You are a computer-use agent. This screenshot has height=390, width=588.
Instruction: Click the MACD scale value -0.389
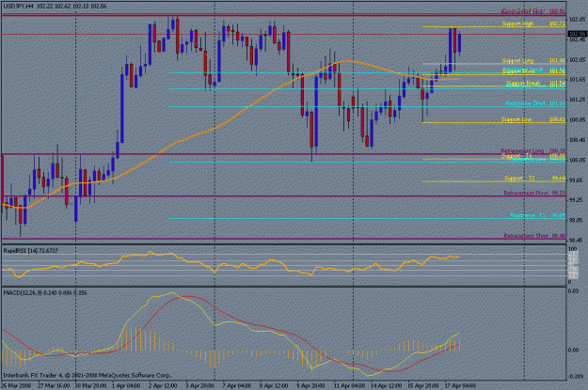point(576,377)
